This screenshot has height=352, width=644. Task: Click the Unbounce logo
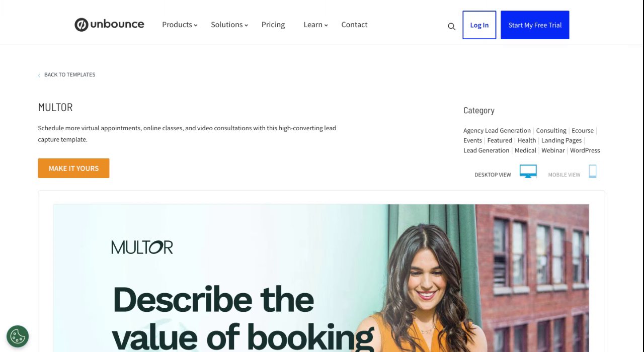tap(109, 25)
